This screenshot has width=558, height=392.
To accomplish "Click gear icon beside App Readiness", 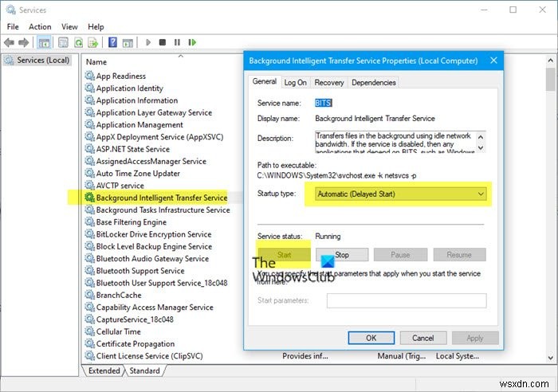I will (x=89, y=76).
